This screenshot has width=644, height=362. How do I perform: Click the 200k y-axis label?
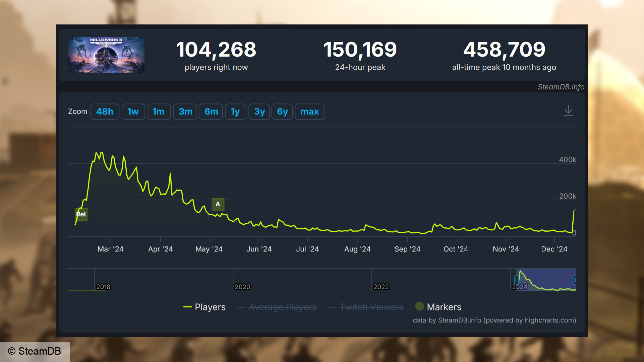(568, 196)
